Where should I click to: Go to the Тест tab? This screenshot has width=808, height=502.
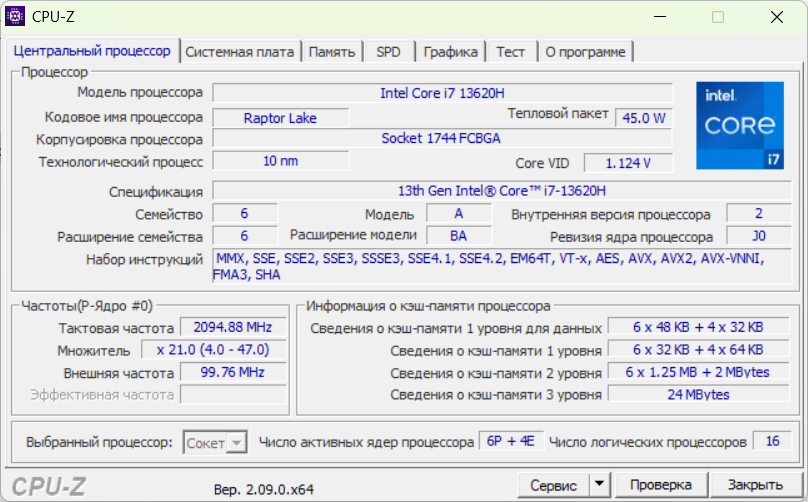pos(511,52)
